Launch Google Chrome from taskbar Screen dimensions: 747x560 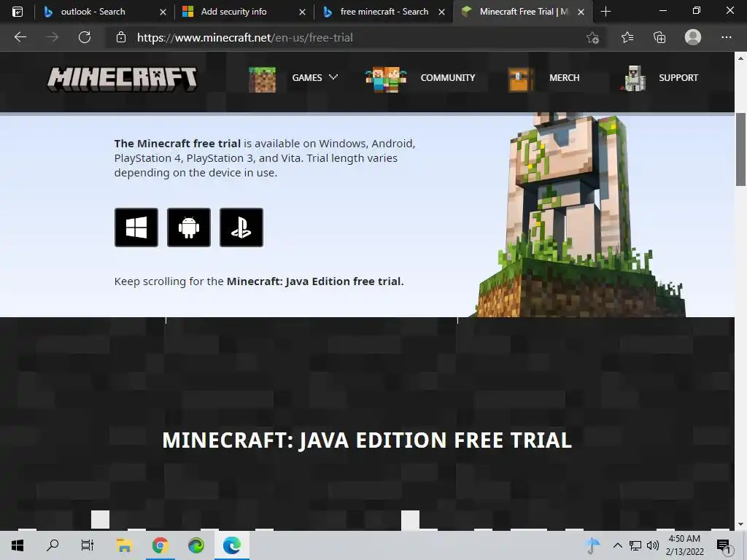tap(160, 545)
